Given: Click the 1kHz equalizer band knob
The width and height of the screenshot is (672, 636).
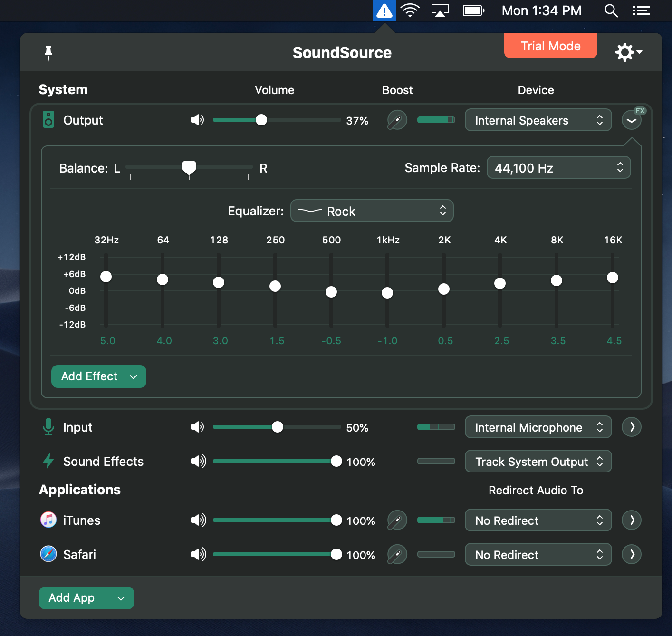Looking at the screenshot, I should point(387,293).
